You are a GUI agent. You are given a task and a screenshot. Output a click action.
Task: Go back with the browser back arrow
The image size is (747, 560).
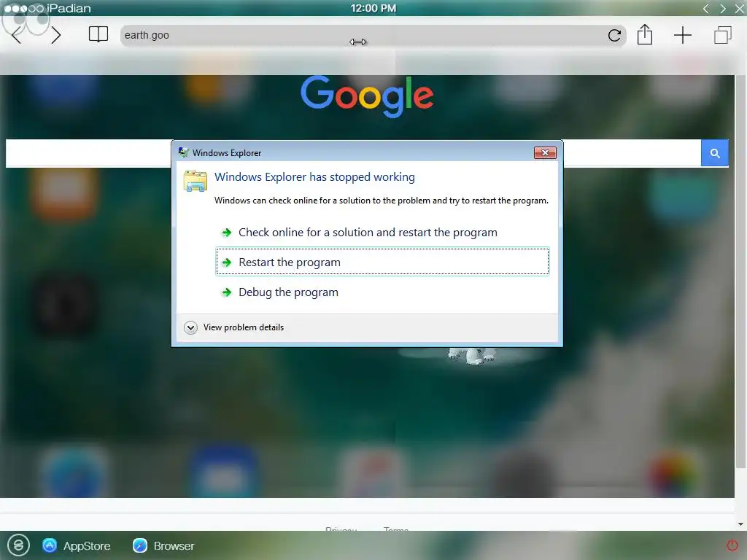point(16,35)
